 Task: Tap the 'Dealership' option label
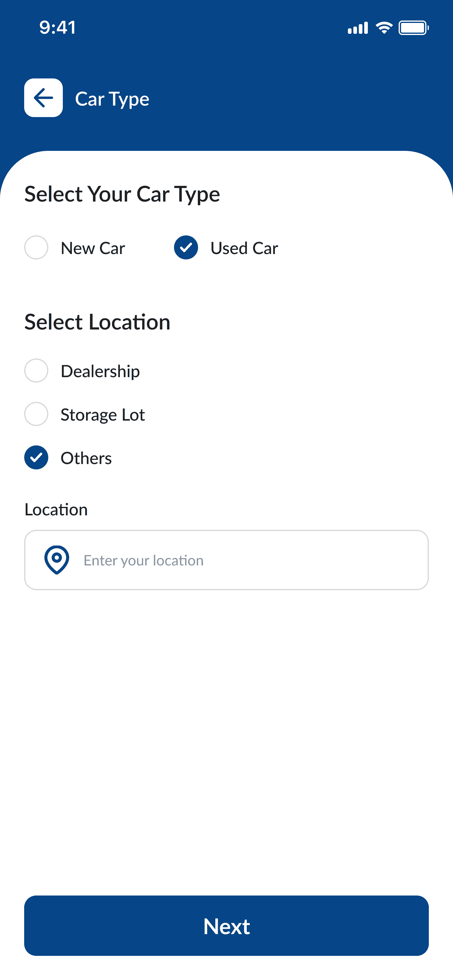[x=100, y=371]
